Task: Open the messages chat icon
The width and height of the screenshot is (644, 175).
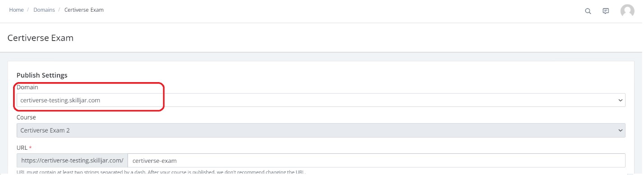Action: pos(606,11)
